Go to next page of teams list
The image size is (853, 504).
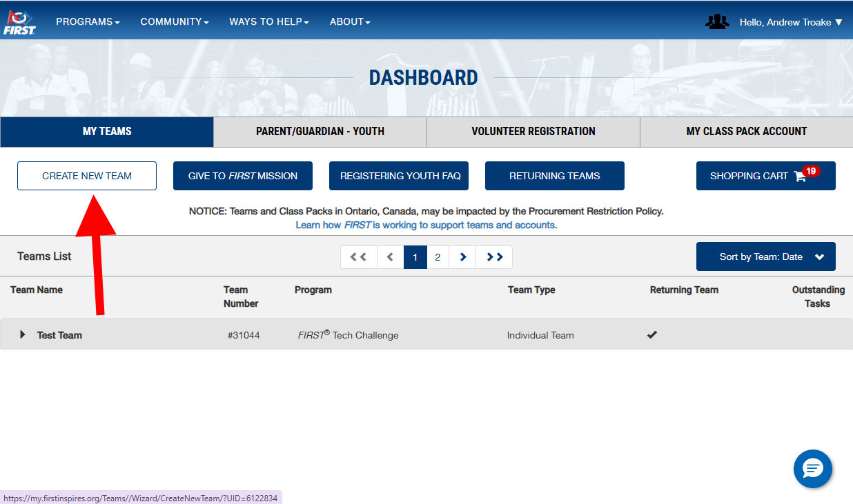coord(462,257)
